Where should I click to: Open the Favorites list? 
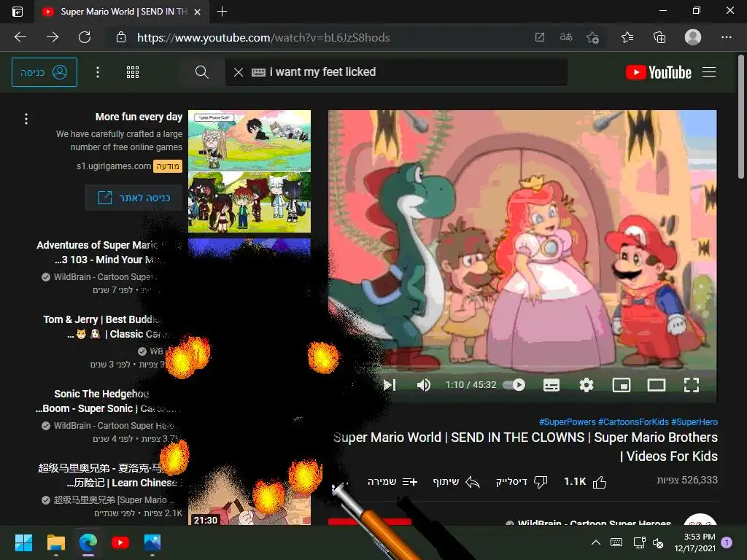click(627, 37)
